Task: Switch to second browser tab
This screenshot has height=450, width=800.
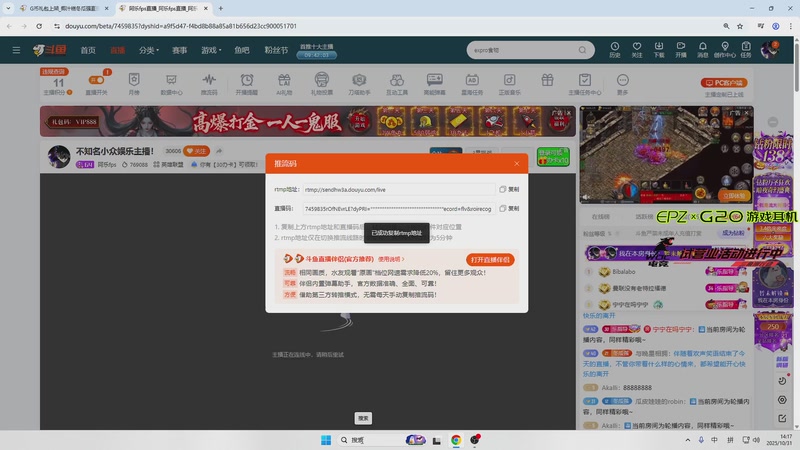Action: click(x=163, y=8)
